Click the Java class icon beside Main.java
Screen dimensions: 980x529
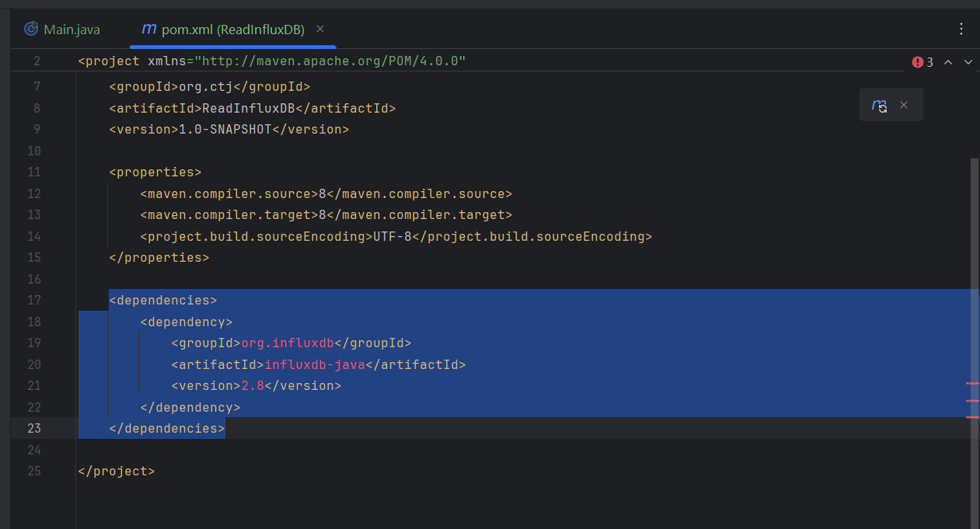30,29
